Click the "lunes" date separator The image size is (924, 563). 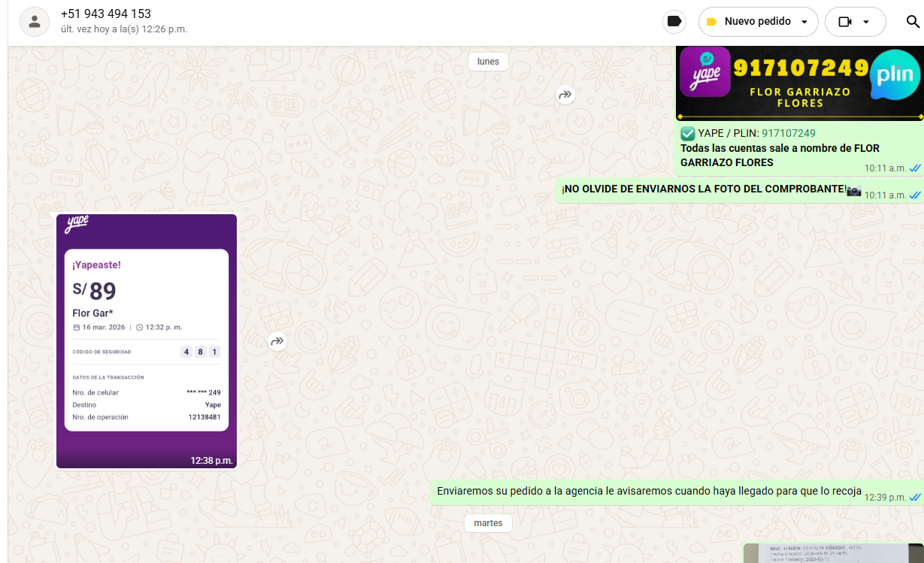pos(488,62)
